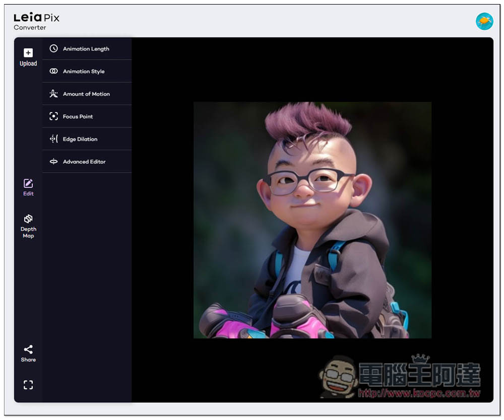
Task: Open the Depth Map view
Action: (28, 226)
